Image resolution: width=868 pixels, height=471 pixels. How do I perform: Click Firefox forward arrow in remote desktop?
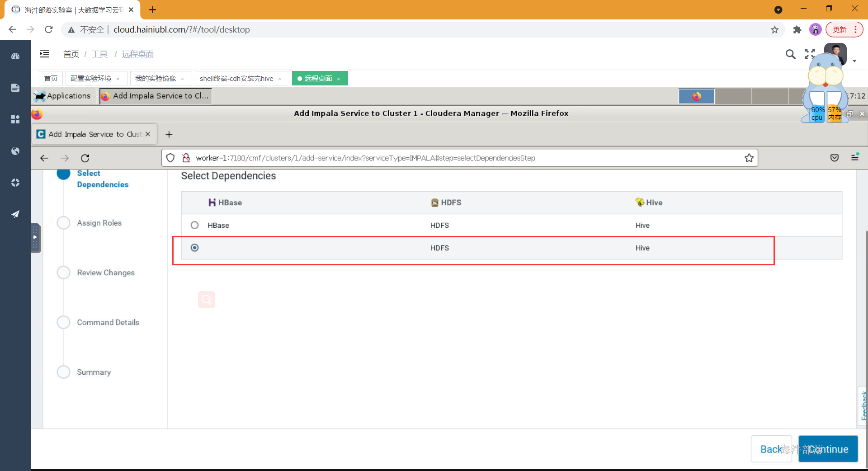click(65, 158)
